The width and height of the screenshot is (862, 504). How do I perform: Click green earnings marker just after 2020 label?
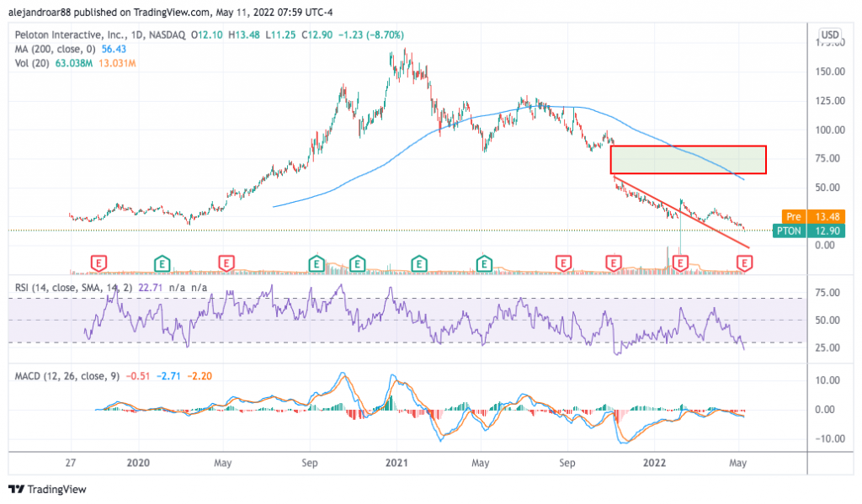click(162, 263)
